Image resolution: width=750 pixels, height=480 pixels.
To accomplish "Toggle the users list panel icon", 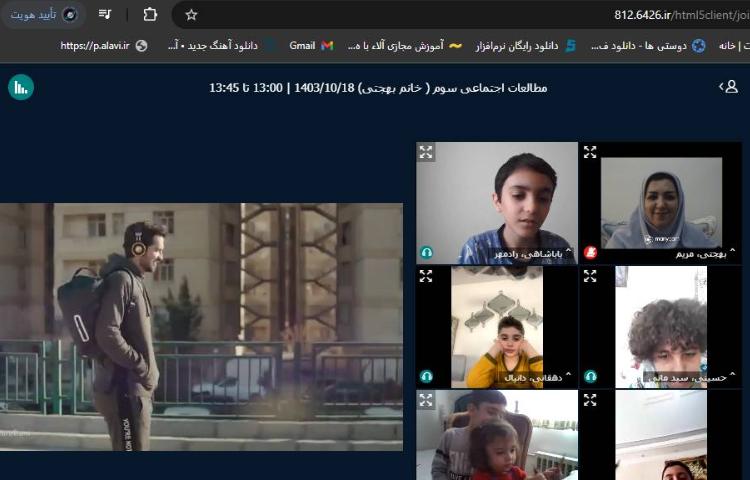I will click(x=728, y=87).
